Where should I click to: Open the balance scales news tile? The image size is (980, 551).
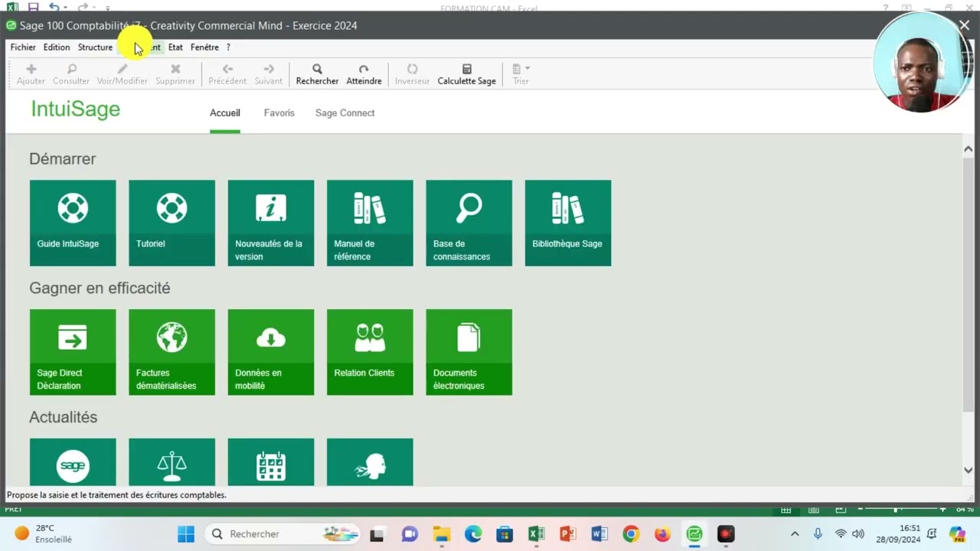tap(171, 462)
